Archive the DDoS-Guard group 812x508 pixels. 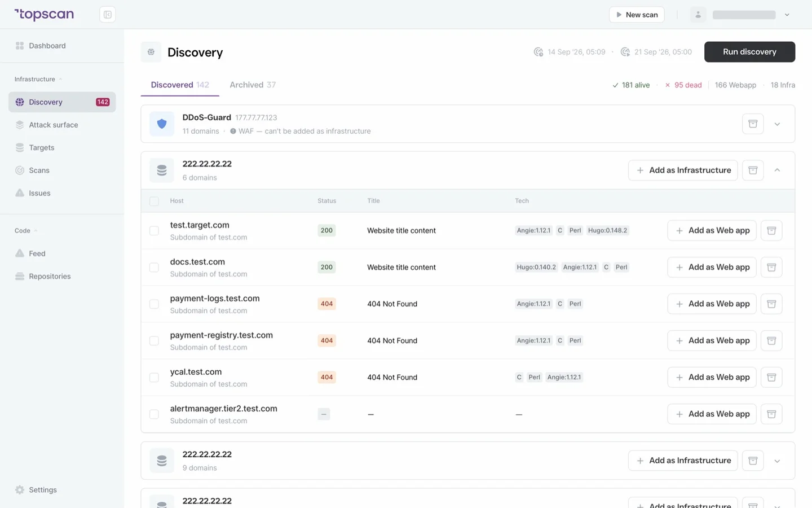(x=753, y=124)
